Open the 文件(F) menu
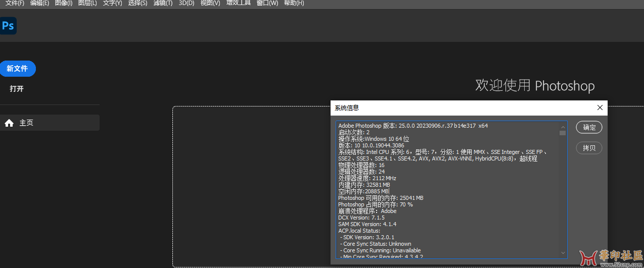The width and height of the screenshot is (644, 268). pyautogui.click(x=15, y=3)
